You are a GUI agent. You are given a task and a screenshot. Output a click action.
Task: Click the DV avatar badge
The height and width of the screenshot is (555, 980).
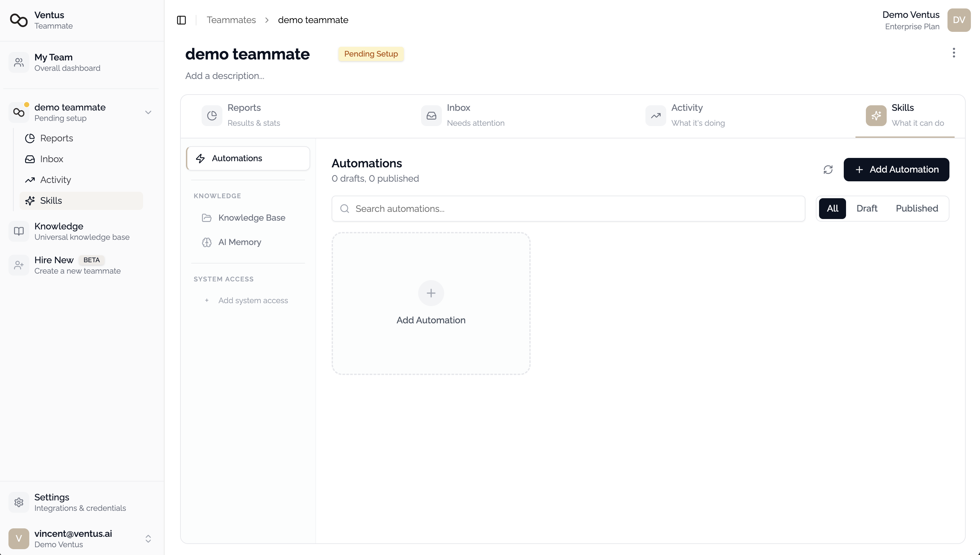tap(959, 20)
